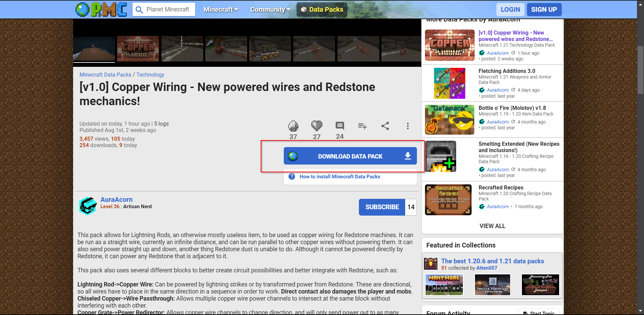Favorite the pack with the heart icon
Screen dimensions: 644x315
point(317,126)
